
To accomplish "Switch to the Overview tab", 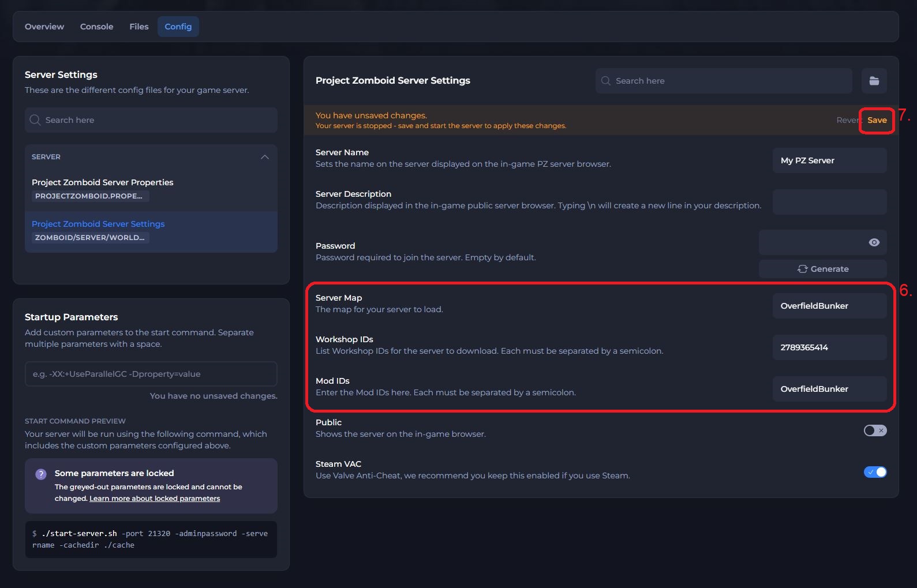I will (x=44, y=27).
